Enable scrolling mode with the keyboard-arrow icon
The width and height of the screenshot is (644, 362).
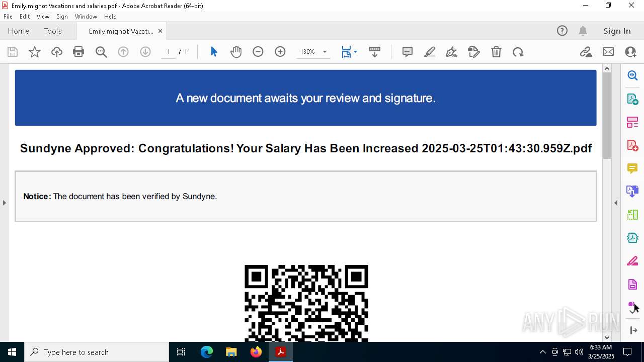[375, 52]
